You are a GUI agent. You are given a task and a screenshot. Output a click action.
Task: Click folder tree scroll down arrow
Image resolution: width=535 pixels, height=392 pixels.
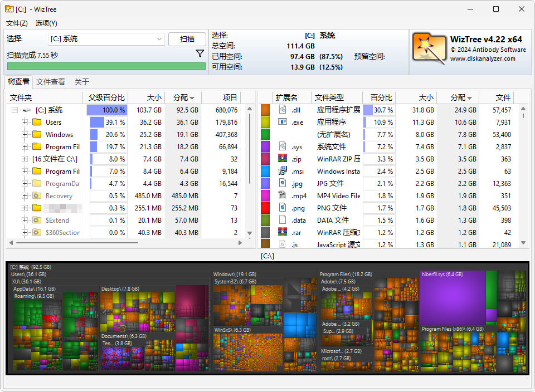coord(250,233)
